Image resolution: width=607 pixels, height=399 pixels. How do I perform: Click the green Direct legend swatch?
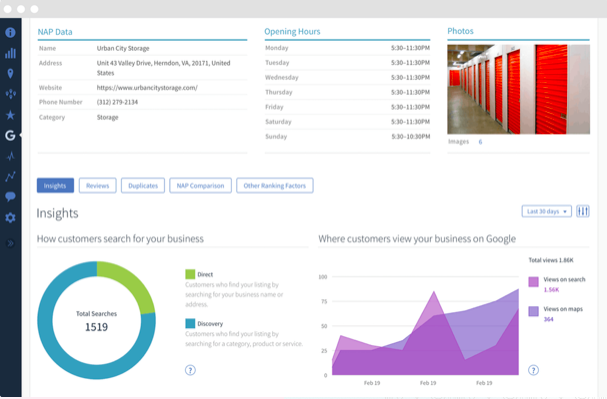pyautogui.click(x=190, y=274)
